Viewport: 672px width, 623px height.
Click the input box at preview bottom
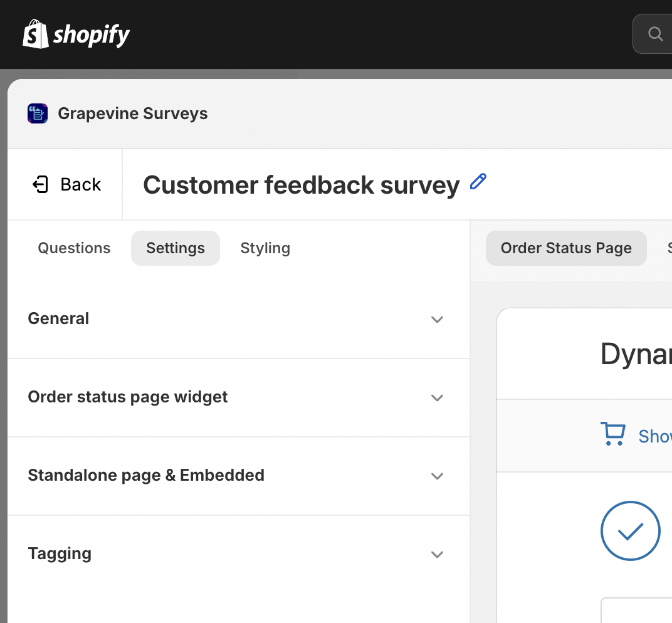[x=636, y=610]
